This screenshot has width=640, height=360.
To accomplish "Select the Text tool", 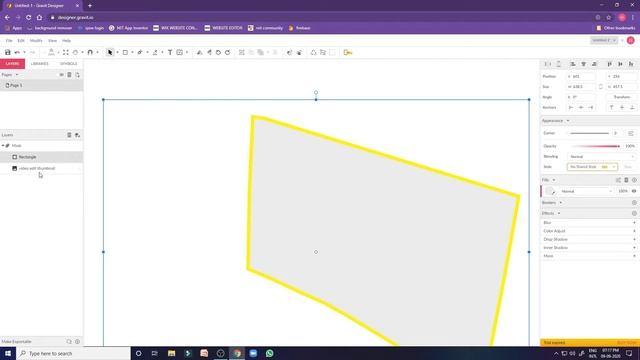I will [x=170, y=52].
